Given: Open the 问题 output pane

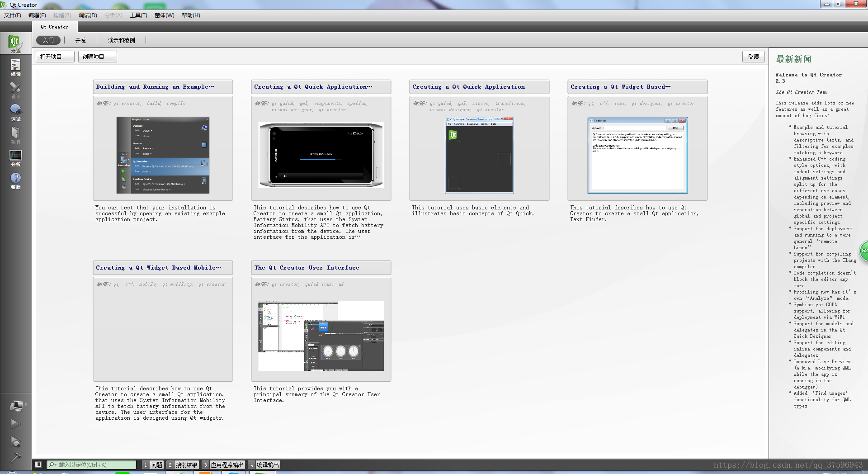Looking at the screenshot, I should (153, 465).
